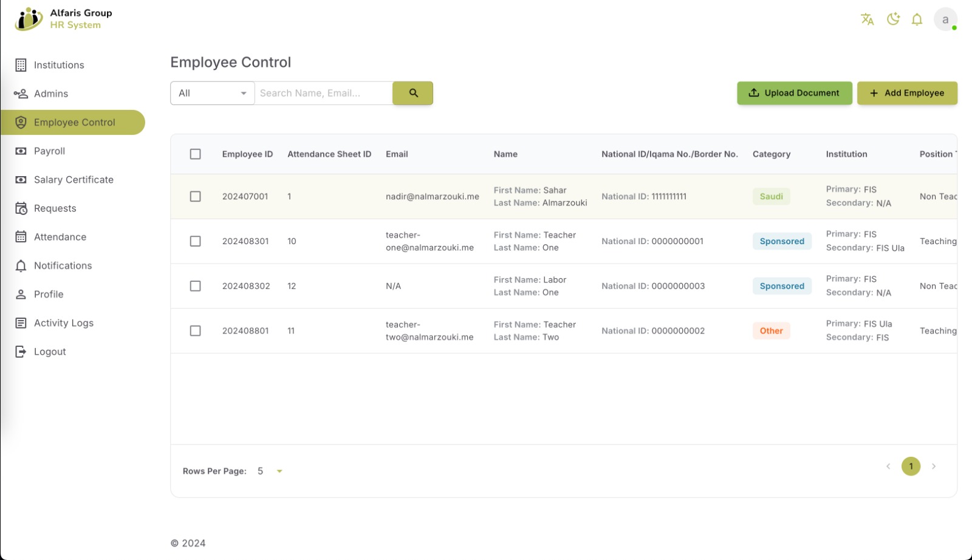This screenshot has width=972, height=560.
Task: Open the user avatar menu
Action: click(x=945, y=19)
